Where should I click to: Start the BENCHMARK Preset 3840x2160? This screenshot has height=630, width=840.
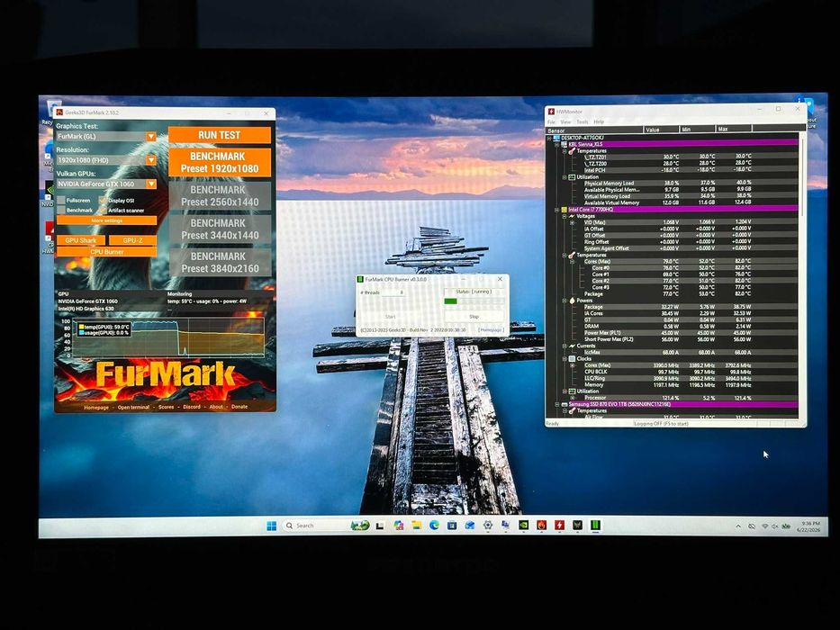219,263
